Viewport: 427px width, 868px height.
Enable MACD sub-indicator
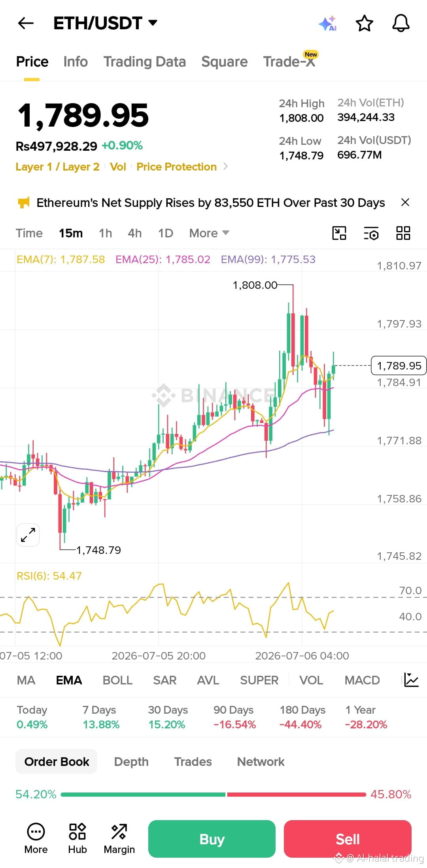click(x=362, y=680)
